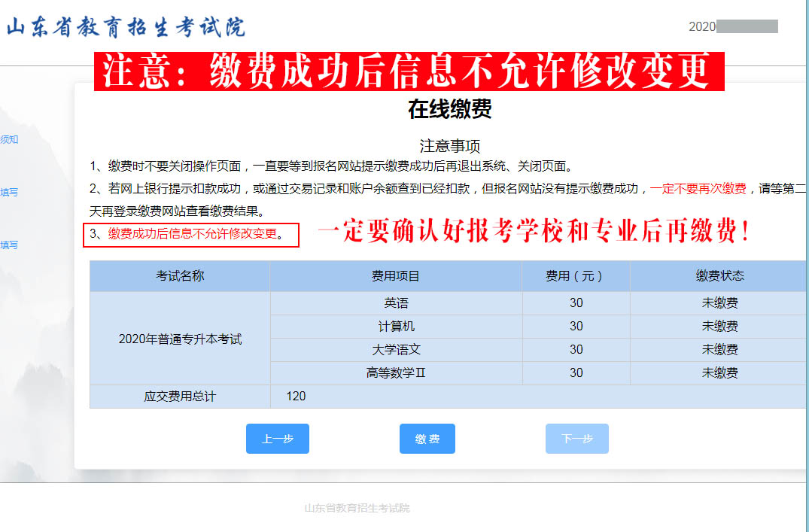Click the 山东省教育招生考试院 header logo title
Image resolution: width=809 pixels, height=532 pixels.
[x=126, y=28]
